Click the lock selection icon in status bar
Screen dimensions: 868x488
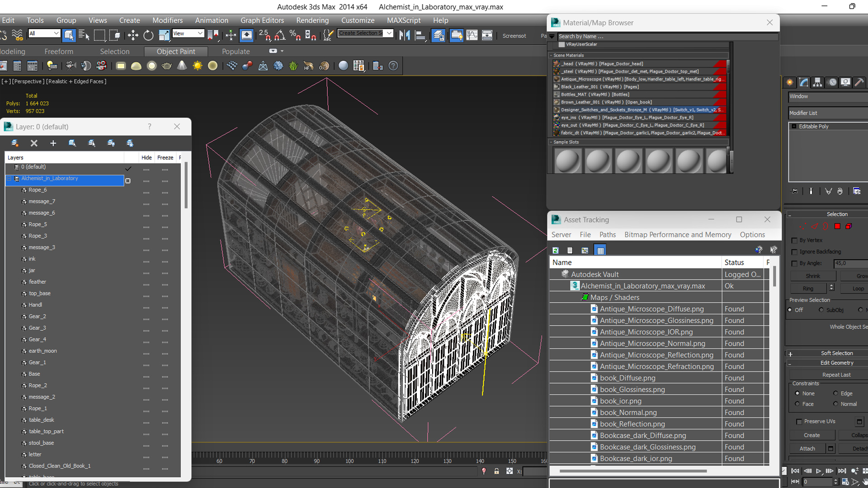point(496,471)
